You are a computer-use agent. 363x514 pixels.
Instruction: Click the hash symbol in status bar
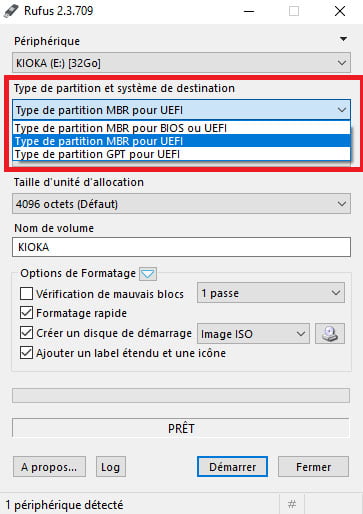click(292, 504)
